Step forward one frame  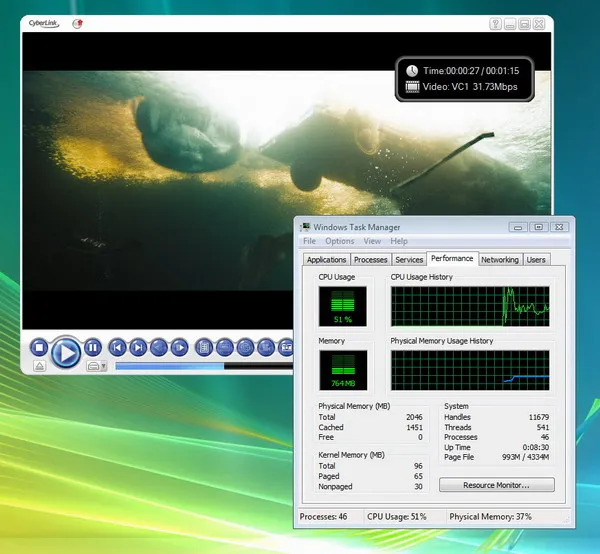[179, 348]
